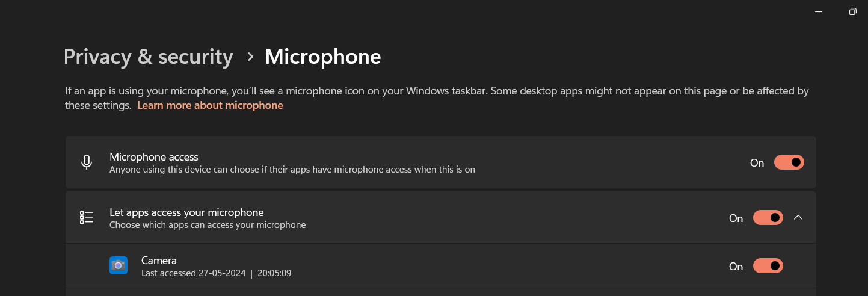Image resolution: width=868 pixels, height=296 pixels.
Task: Switch off microphone access for Camera
Action: tap(768, 266)
